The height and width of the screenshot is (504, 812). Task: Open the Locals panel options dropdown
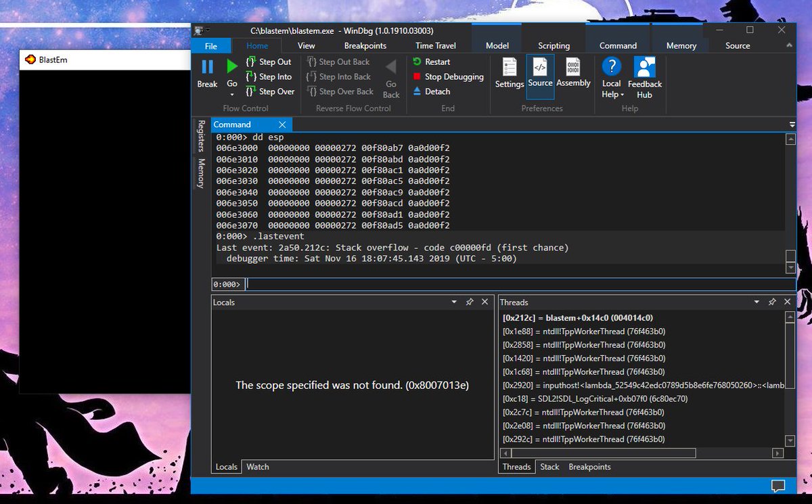point(454,302)
